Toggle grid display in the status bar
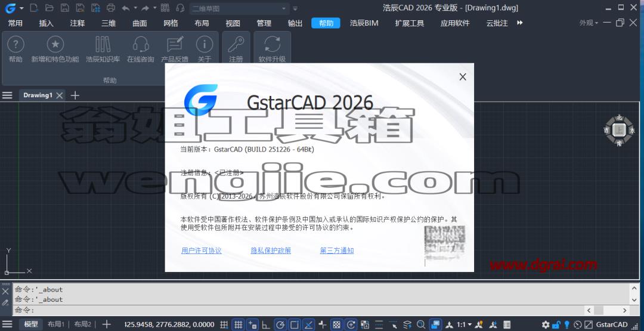The height and width of the screenshot is (331, 644). (x=239, y=324)
